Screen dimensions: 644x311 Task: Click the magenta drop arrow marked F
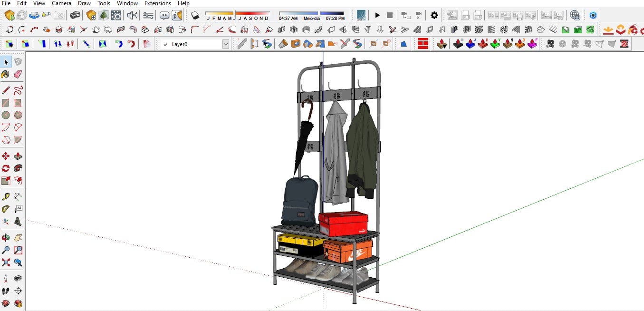(532, 44)
